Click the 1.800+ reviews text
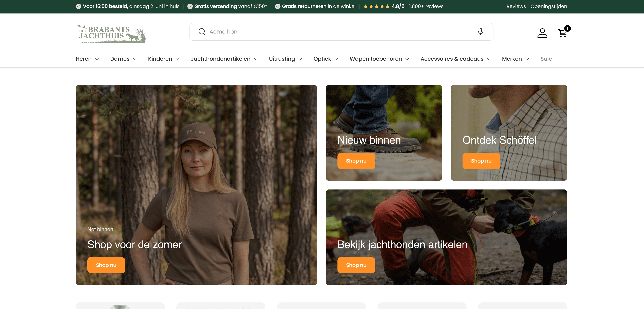644x309 pixels. click(426, 7)
